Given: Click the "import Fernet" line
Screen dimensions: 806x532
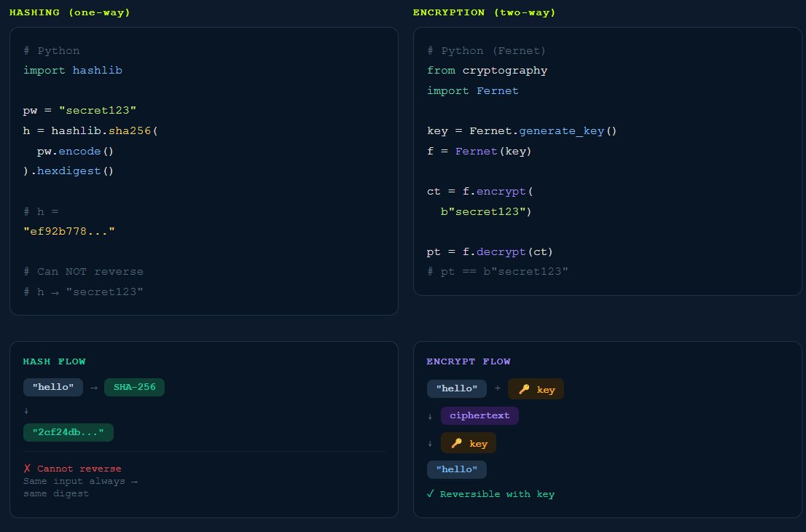Looking at the screenshot, I should pos(473,90).
